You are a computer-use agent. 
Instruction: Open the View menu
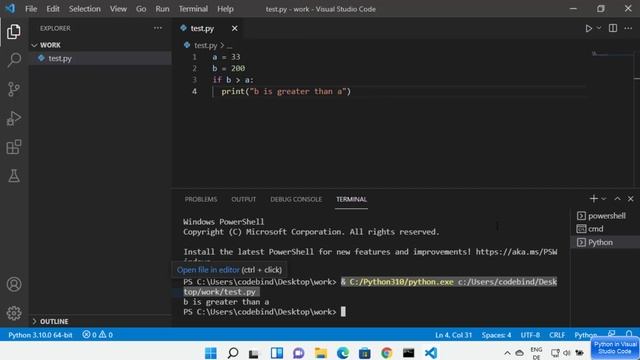point(118,9)
